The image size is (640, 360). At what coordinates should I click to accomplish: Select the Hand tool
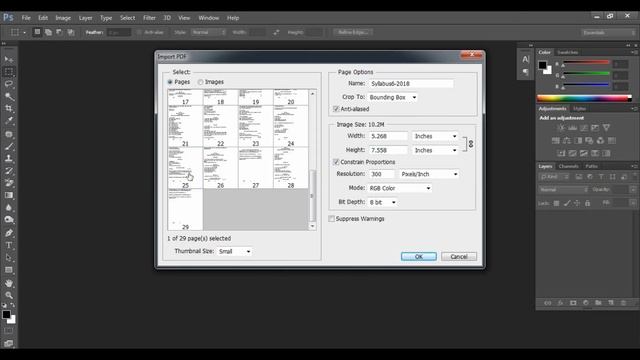9,283
